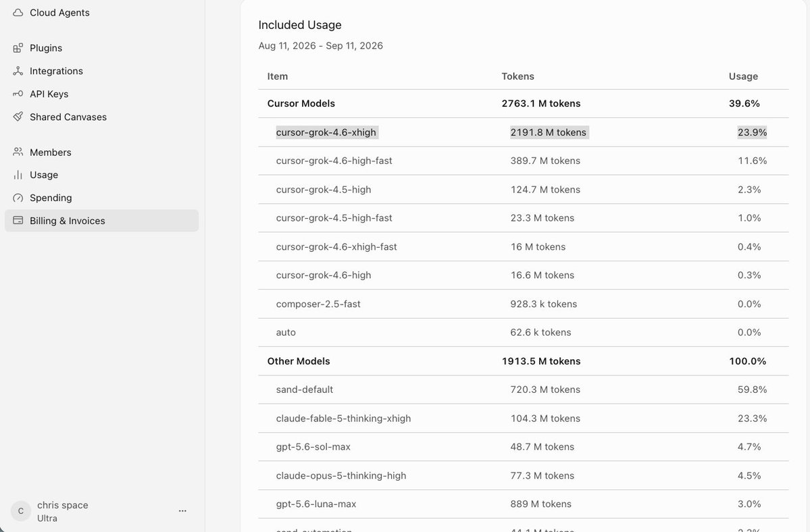This screenshot has width=810, height=532.
Task: Click the claude-fable-5-thinking-xhigh row name
Action: tap(344, 419)
